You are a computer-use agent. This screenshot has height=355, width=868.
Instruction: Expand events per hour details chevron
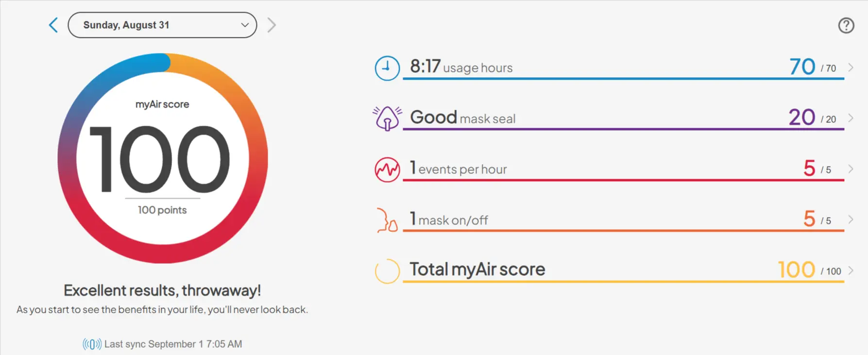tap(851, 169)
